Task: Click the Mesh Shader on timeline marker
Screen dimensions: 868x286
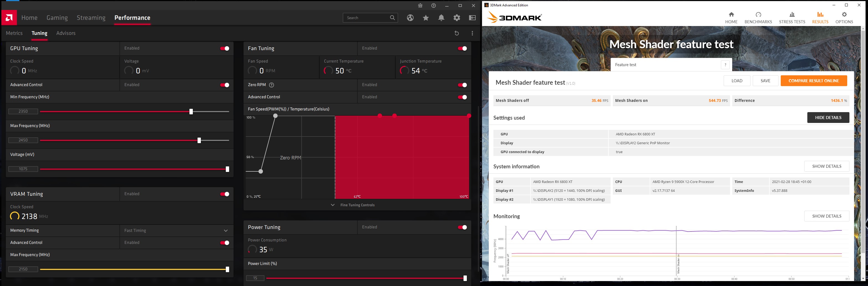Action: (x=678, y=264)
